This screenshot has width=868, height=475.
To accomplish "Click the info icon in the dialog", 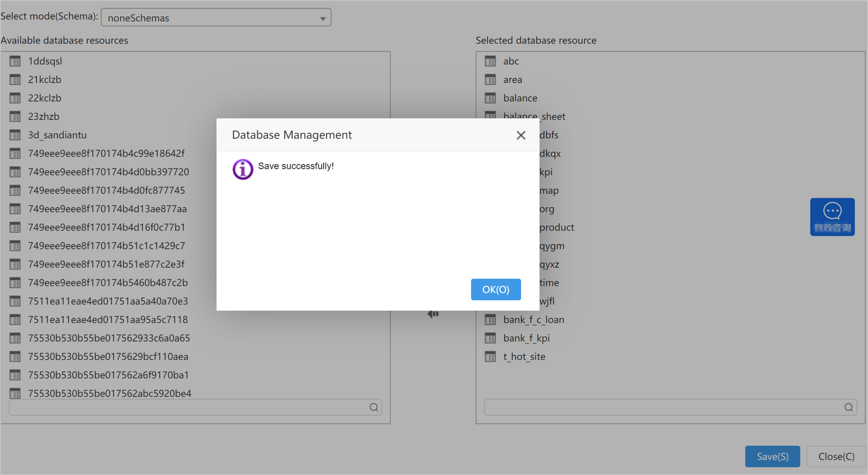I will [243, 169].
